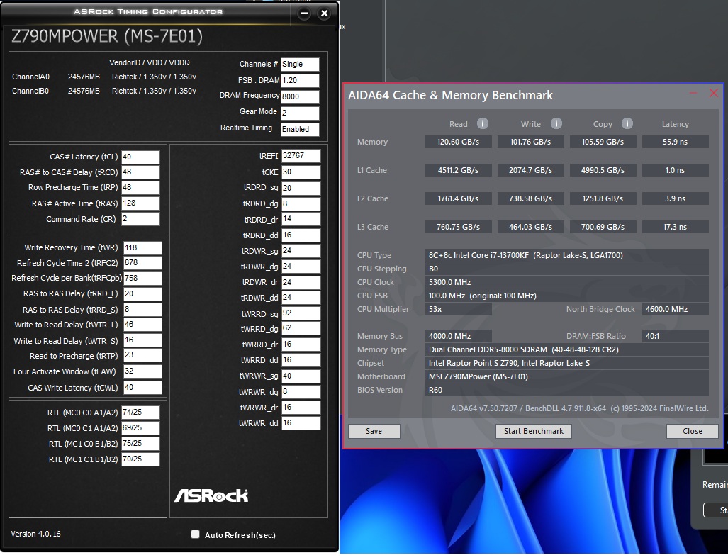Screen dimensions: 728x560
Task: Click the L3 Cache Latency value 17.3 ns
Action: click(676, 227)
